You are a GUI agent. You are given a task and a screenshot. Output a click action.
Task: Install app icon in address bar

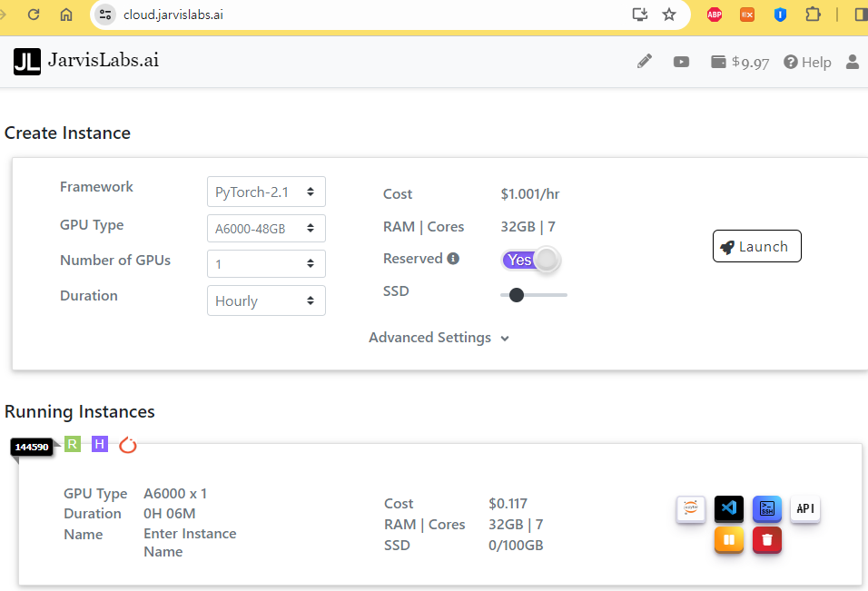640,15
